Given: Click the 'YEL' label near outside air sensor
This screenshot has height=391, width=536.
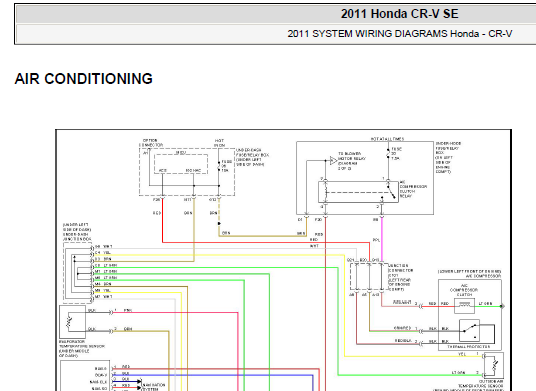Looking at the screenshot, I should (x=462, y=354).
